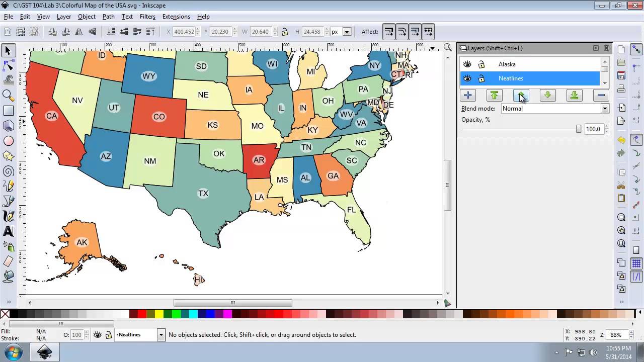Toggle width-height lock in toolbar

pyautogui.click(x=285, y=32)
